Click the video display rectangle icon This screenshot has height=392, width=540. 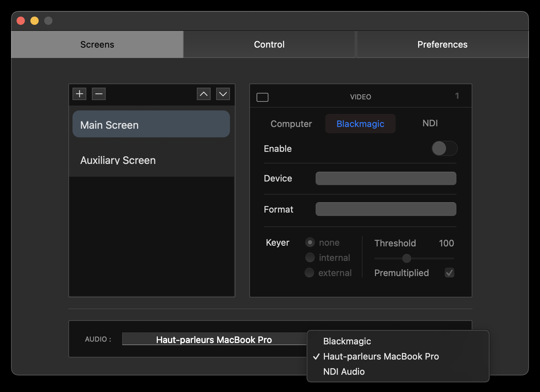click(262, 97)
